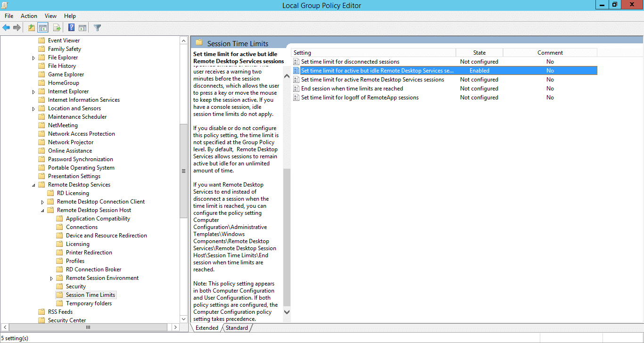Open the Help menu
Image resolution: width=644 pixels, height=343 pixels.
point(70,16)
